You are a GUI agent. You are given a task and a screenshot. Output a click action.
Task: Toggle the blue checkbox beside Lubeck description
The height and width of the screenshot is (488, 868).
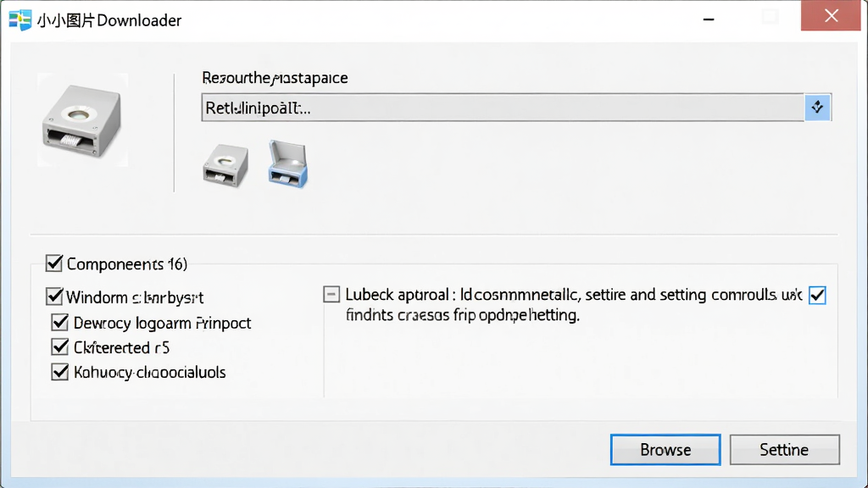[817, 296]
